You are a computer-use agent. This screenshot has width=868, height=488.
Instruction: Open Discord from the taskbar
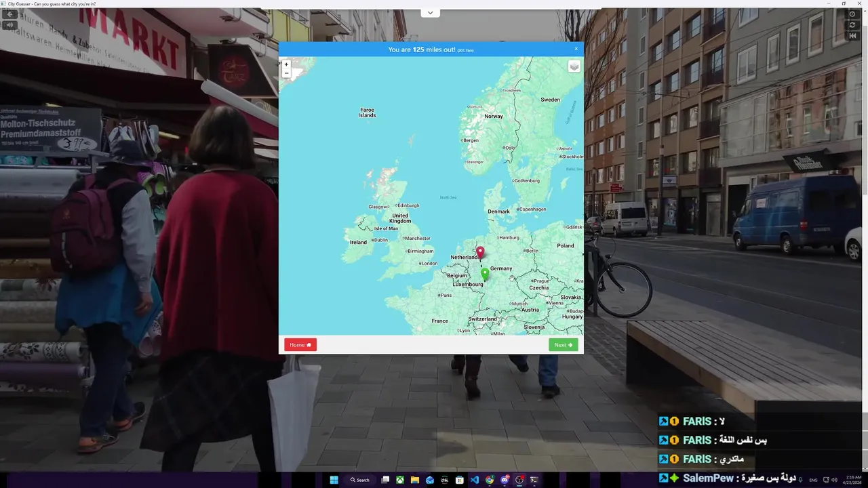505,480
